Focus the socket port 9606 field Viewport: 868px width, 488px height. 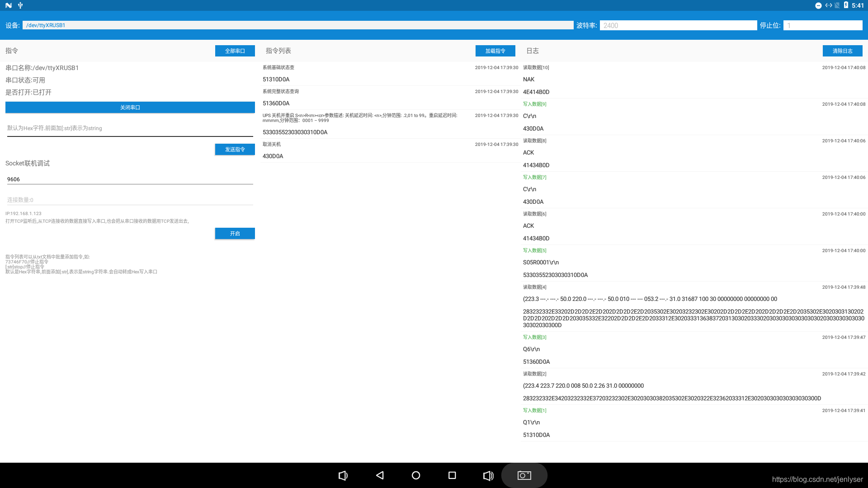point(130,179)
